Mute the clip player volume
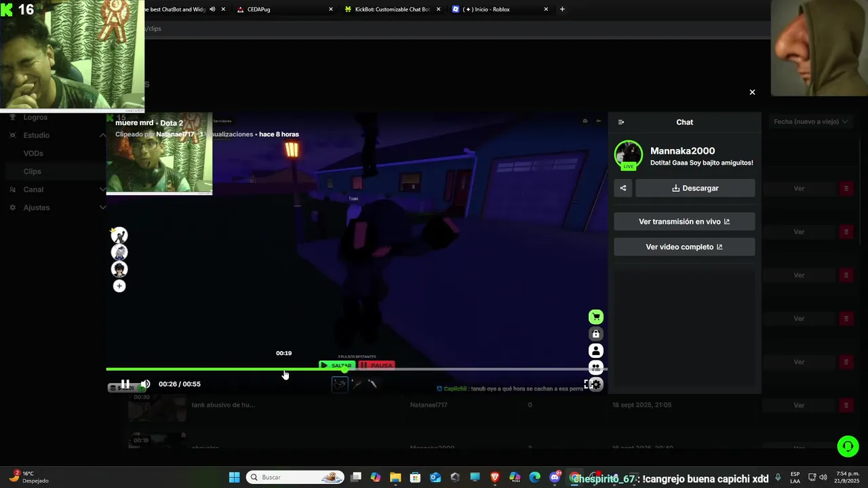Image resolution: width=868 pixels, height=488 pixels. (145, 384)
